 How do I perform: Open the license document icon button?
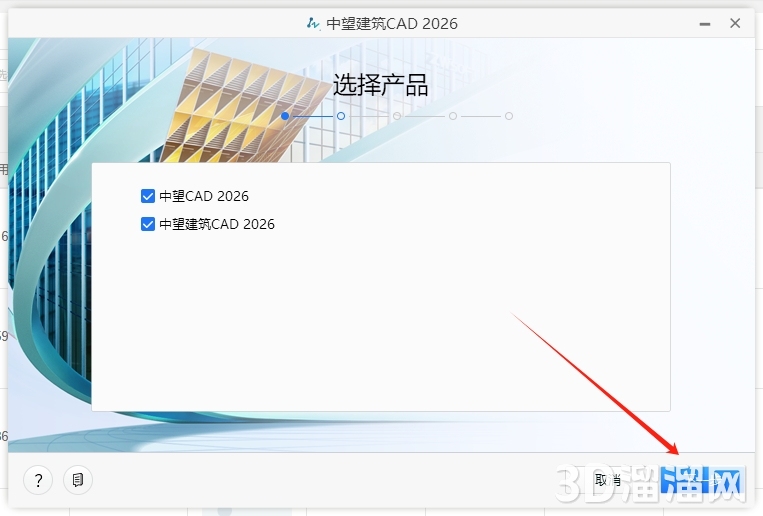click(x=78, y=480)
